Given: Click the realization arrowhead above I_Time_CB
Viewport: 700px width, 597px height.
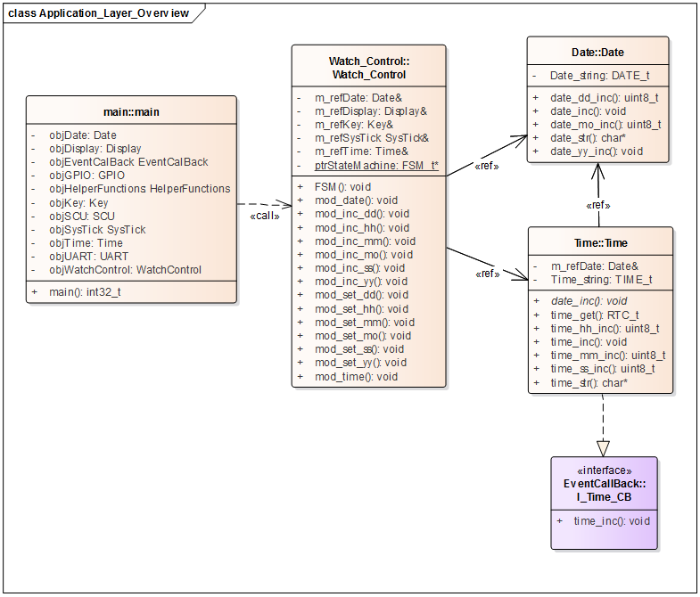Looking at the screenshot, I should [x=603, y=448].
